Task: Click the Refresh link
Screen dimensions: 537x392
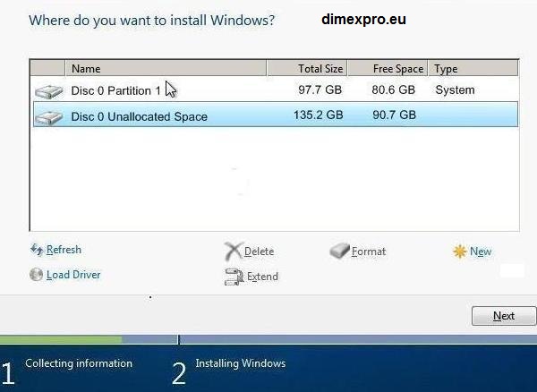Action: [x=64, y=250]
